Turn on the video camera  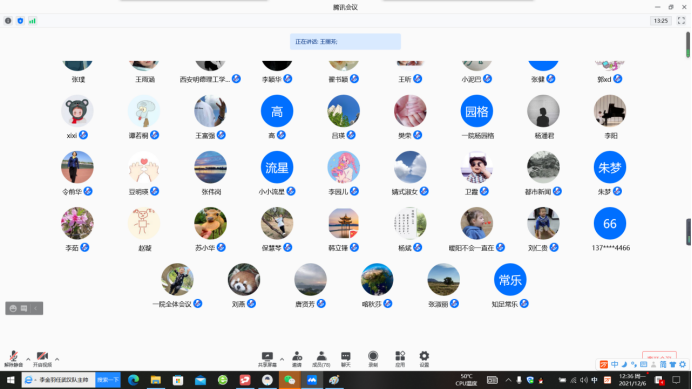(42, 359)
